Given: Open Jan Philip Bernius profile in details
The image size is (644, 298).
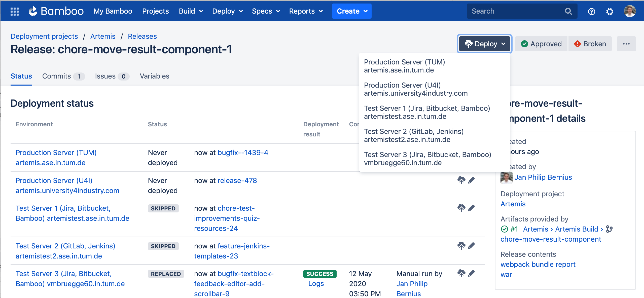Looking at the screenshot, I should [x=543, y=177].
